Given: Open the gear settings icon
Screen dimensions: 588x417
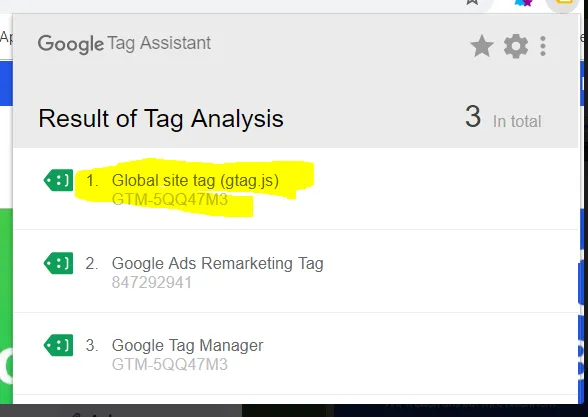Looking at the screenshot, I should pyautogui.click(x=516, y=46).
